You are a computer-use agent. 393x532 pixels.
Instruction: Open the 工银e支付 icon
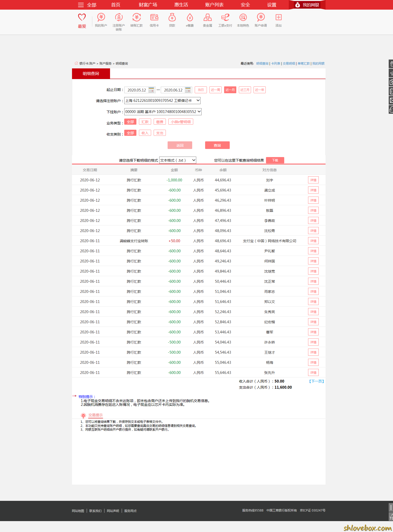coord(225,17)
